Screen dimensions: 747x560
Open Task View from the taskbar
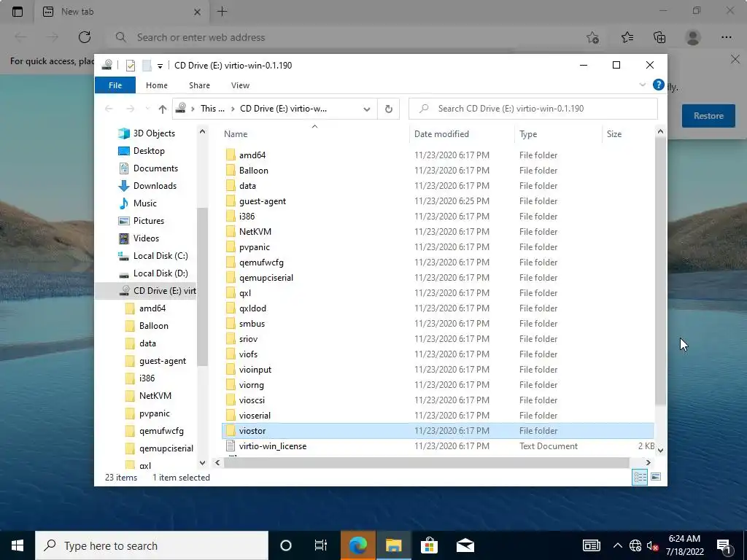point(321,545)
